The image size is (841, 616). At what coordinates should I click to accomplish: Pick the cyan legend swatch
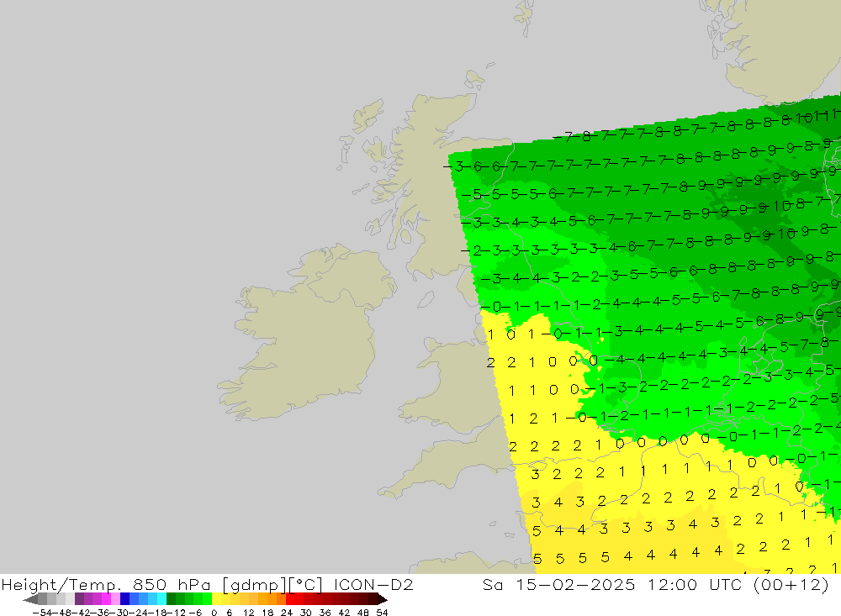coord(161,599)
